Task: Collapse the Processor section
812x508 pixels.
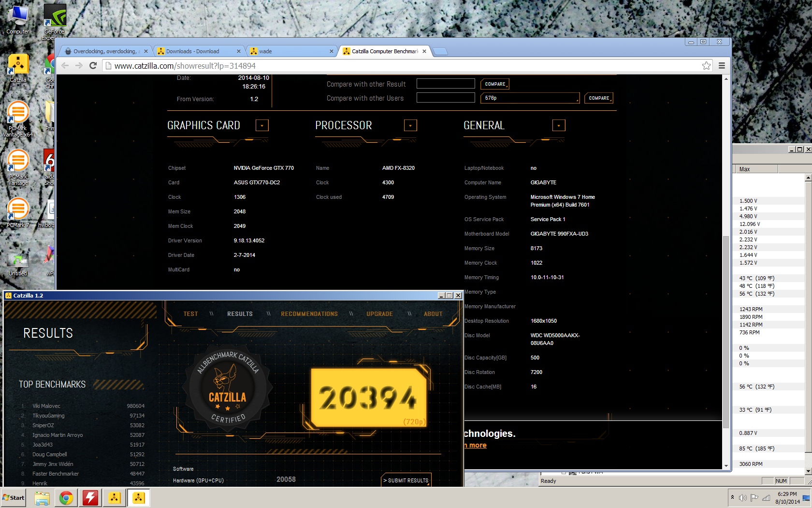Action: [410, 126]
